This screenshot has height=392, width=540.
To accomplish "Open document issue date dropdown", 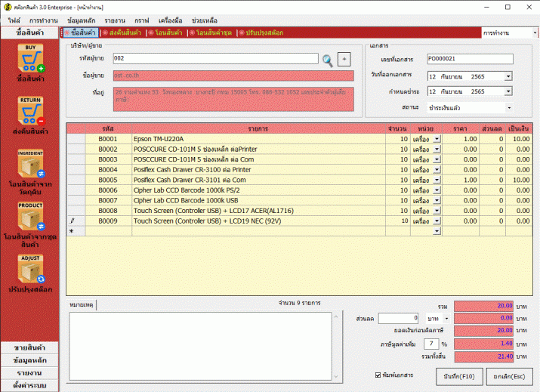I will click(508, 76).
